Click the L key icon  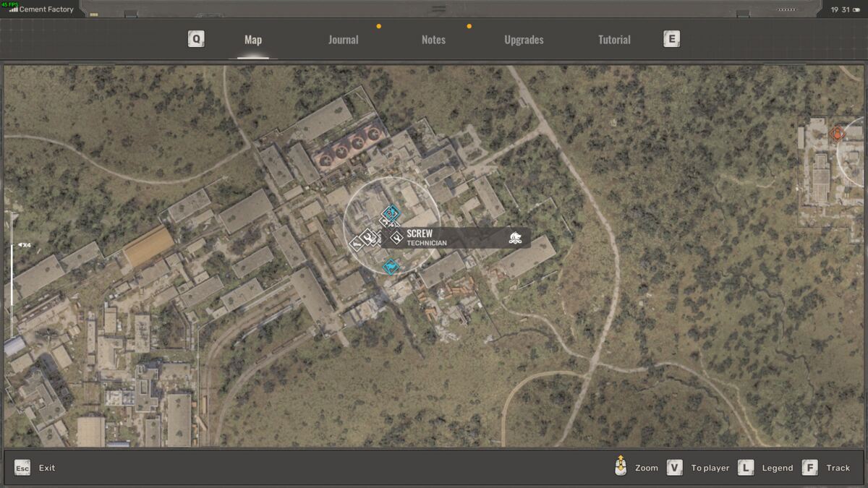[746, 468]
